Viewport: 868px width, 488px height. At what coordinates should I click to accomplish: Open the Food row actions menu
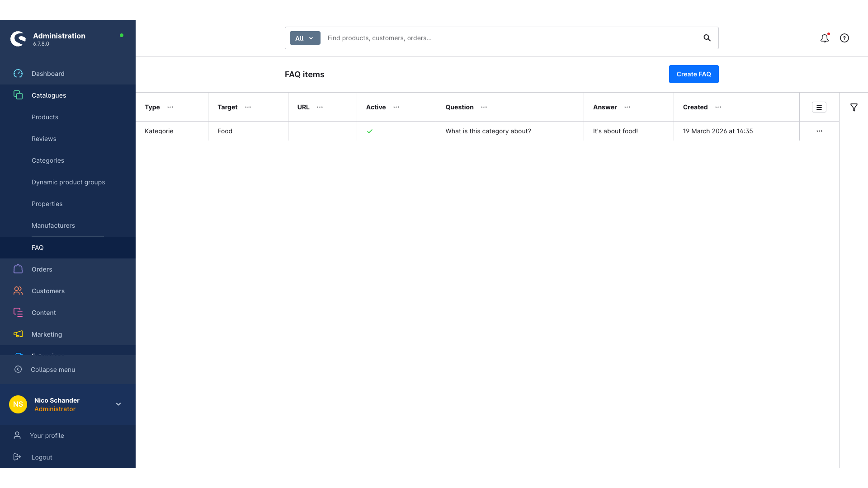click(x=819, y=131)
